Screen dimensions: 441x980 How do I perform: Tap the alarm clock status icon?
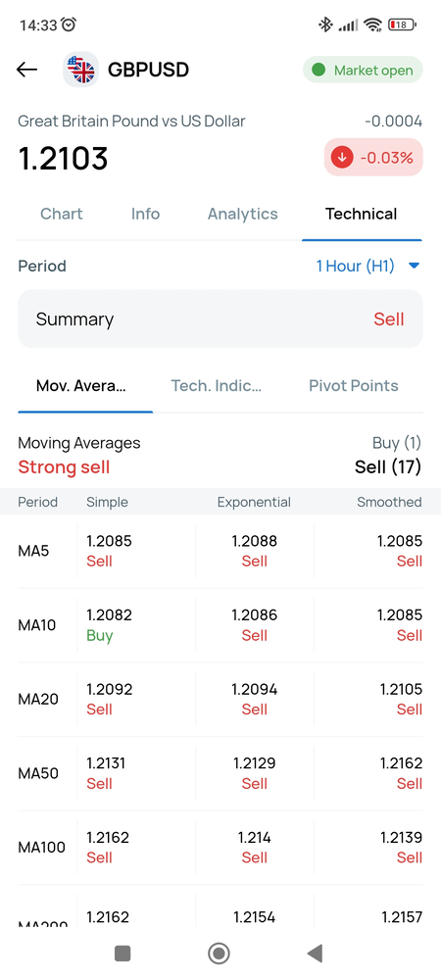click(x=69, y=24)
